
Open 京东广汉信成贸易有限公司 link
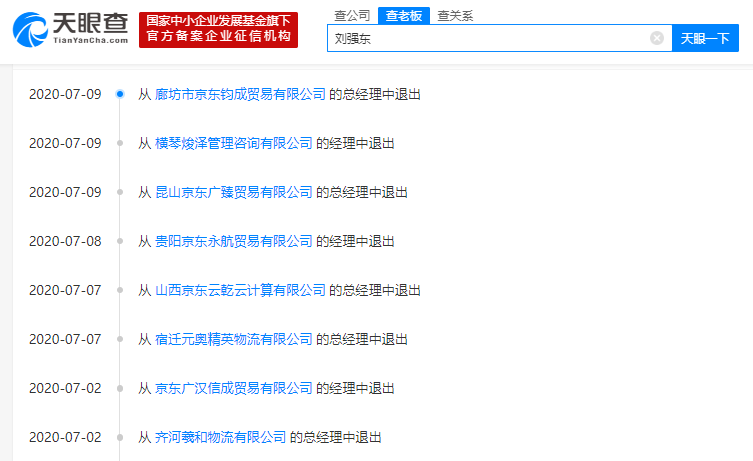coord(234,388)
